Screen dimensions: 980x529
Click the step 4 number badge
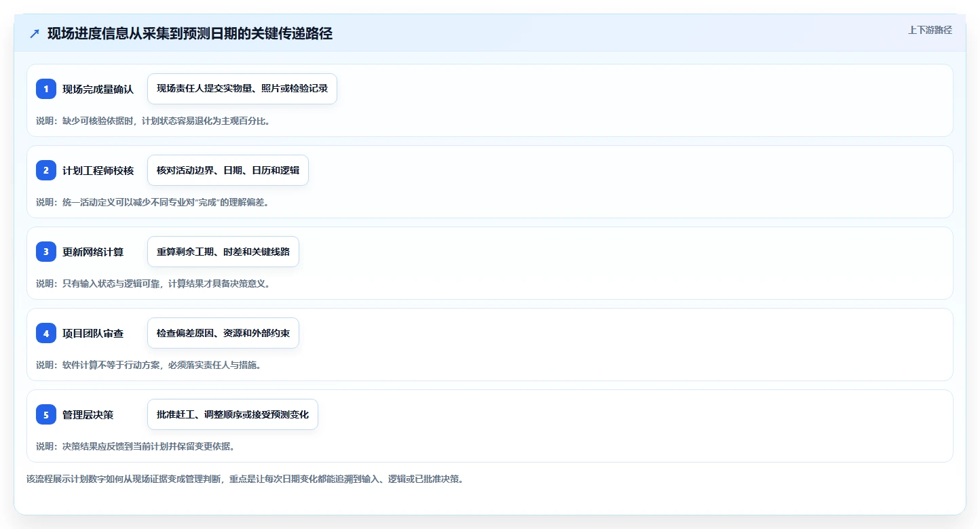coord(46,333)
